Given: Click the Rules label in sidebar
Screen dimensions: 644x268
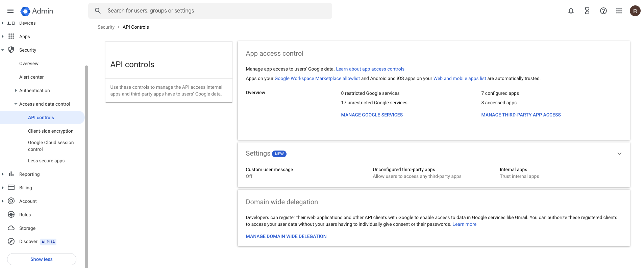Looking at the screenshot, I should tap(25, 215).
